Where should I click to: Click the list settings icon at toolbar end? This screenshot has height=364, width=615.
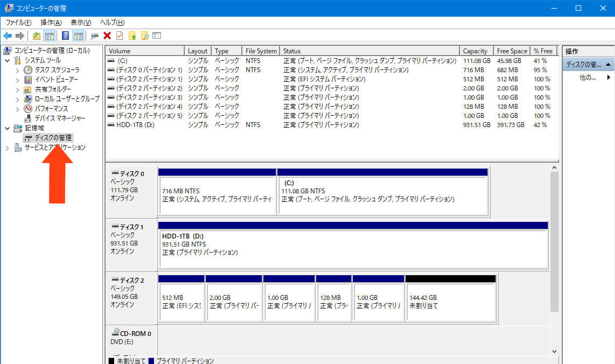click(x=157, y=36)
